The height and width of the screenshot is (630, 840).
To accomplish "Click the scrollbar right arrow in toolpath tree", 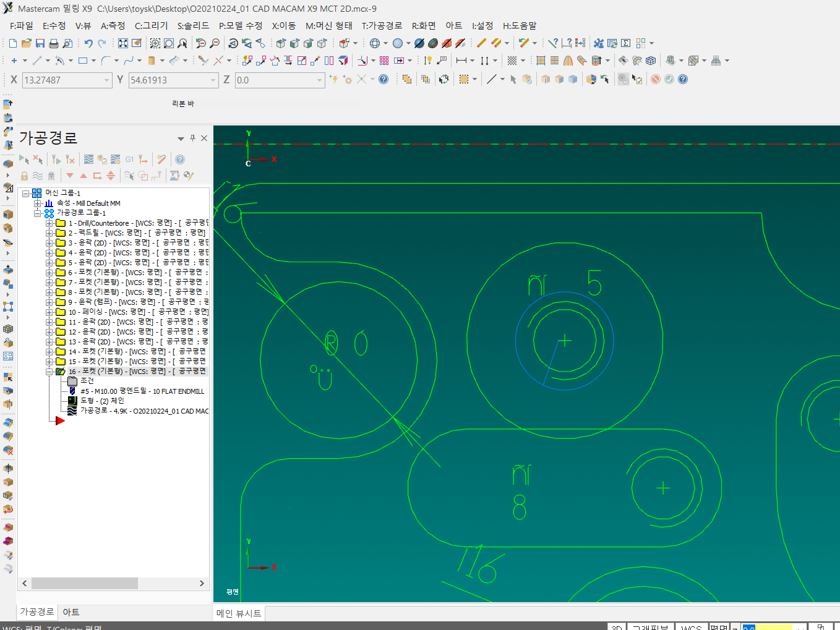I will click(x=202, y=584).
